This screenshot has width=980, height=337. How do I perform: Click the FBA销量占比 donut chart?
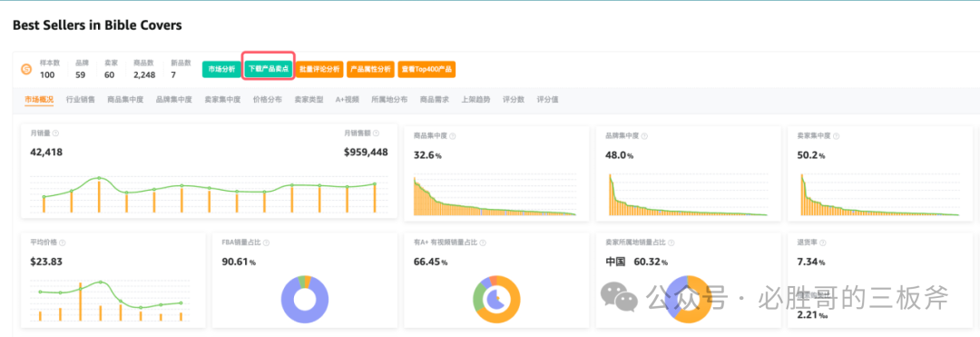pyautogui.click(x=305, y=299)
